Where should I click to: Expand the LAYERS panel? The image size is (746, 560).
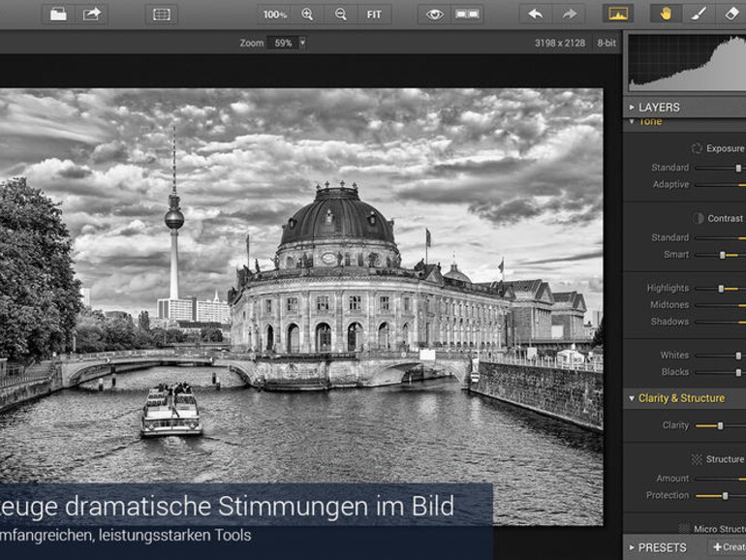click(659, 108)
